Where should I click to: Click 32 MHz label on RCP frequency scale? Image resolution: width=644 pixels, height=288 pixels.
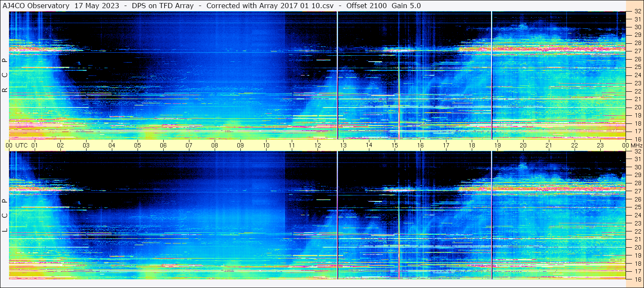point(637,12)
